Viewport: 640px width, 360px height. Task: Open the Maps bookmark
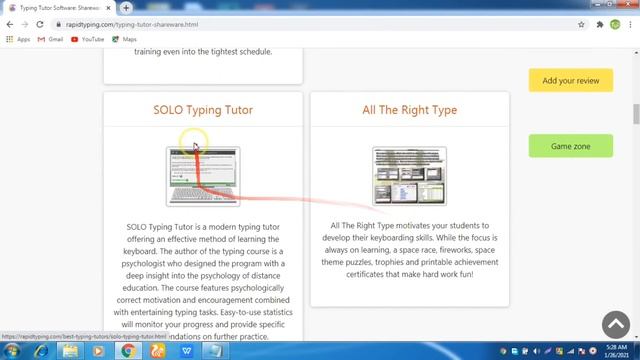(x=124, y=39)
